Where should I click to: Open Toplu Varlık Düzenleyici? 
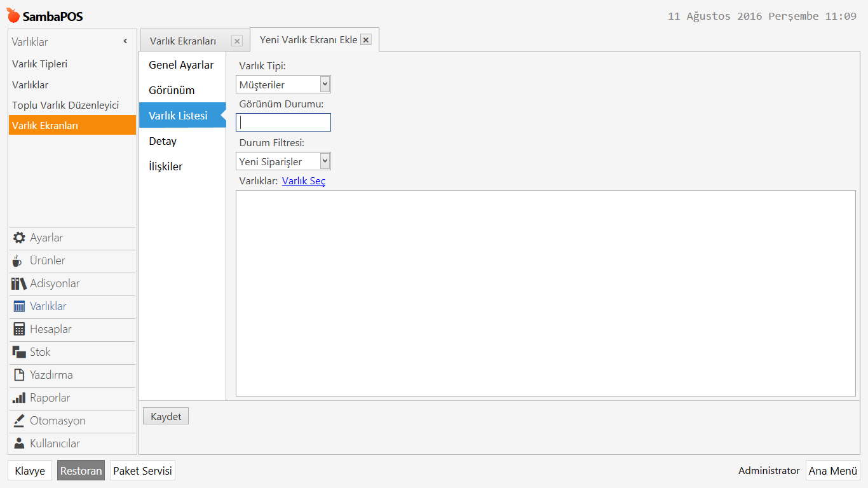[x=72, y=105]
